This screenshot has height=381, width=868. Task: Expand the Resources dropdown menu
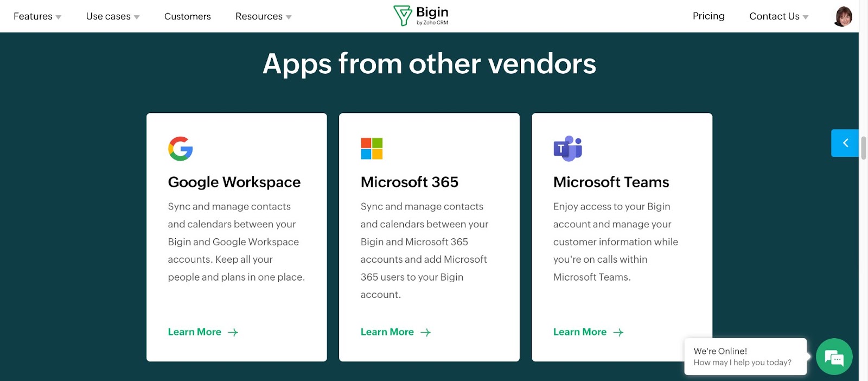coord(264,16)
